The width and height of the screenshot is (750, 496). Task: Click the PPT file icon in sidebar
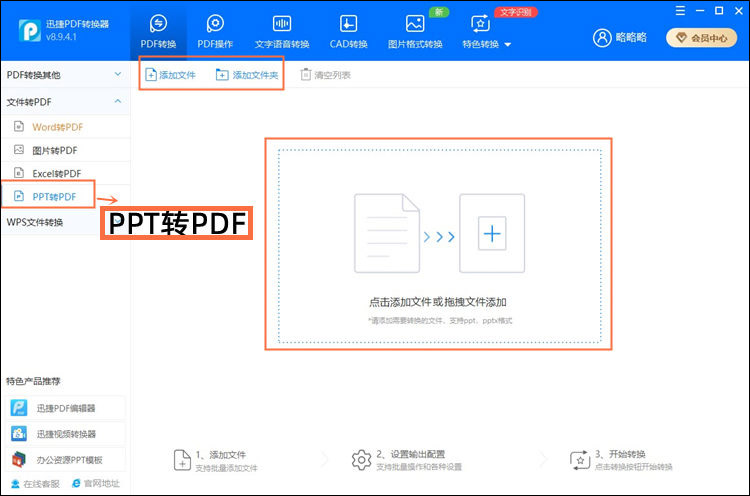pyautogui.click(x=19, y=196)
